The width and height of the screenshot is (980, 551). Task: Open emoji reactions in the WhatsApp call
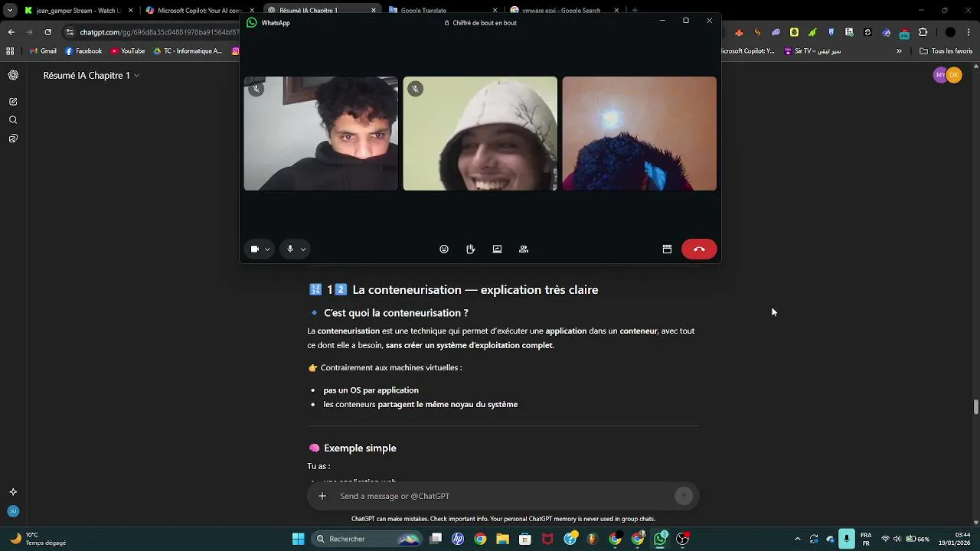444,249
